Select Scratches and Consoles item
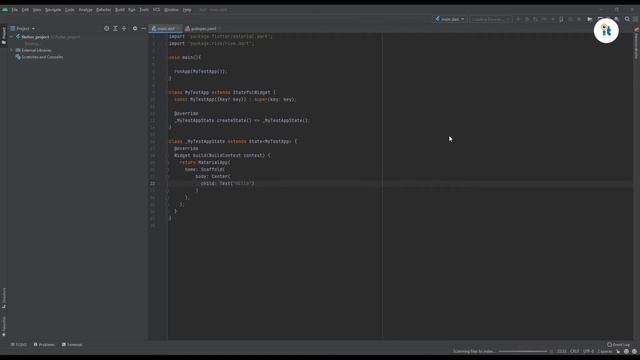 [40, 57]
